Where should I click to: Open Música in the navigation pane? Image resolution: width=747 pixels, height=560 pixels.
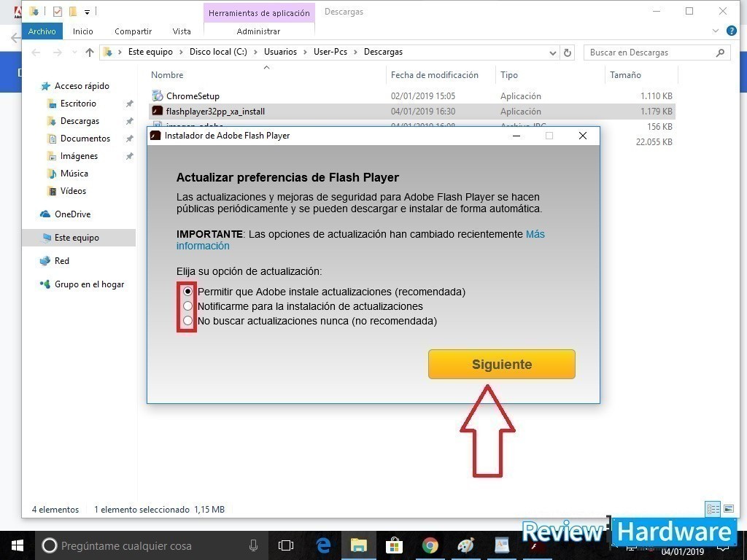(x=74, y=174)
